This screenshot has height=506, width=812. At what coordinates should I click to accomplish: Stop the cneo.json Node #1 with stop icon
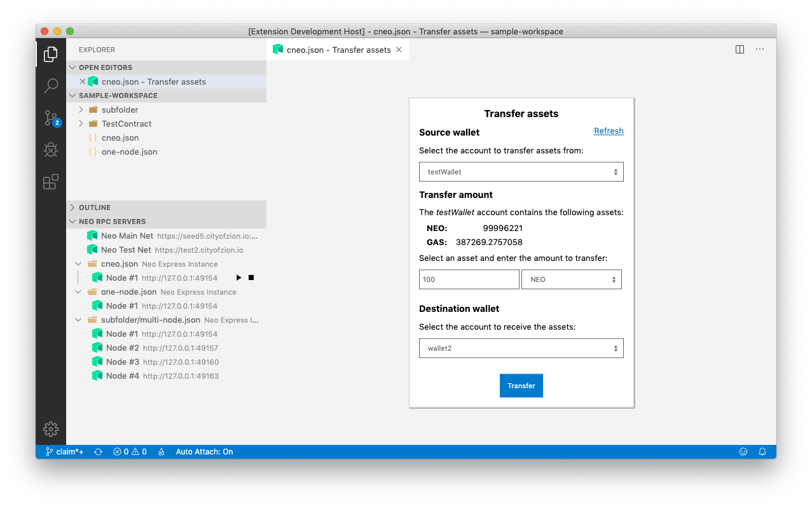pyautogui.click(x=251, y=278)
